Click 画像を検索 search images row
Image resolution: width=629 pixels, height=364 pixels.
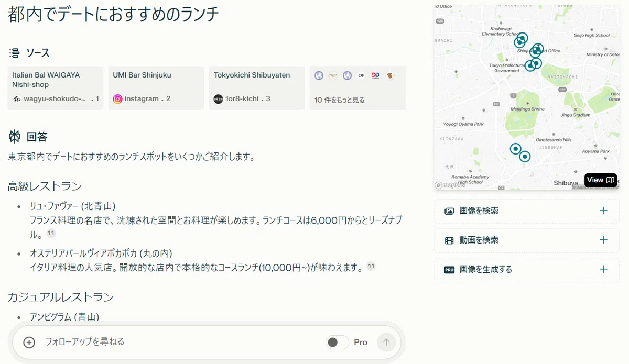click(527, 211)
